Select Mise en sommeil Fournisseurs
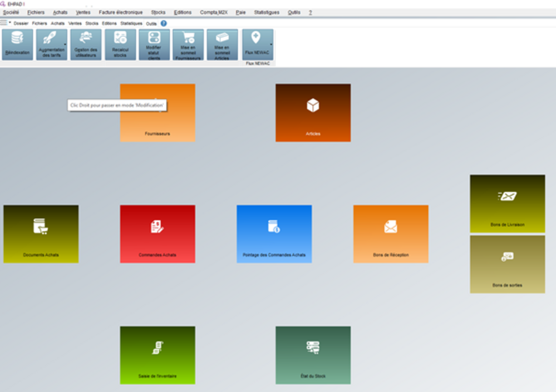This screenshot has height=392, width=556. point(188,39)
